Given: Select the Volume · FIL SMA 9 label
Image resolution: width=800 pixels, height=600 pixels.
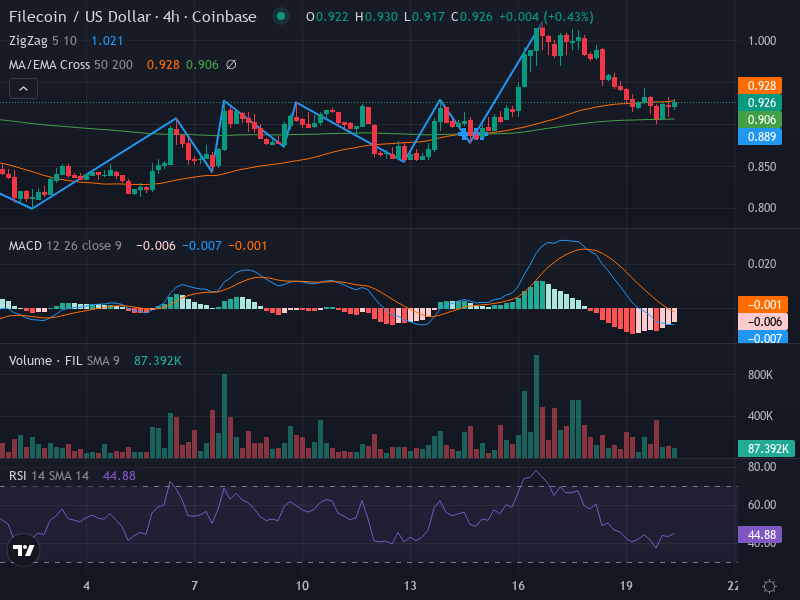Looking at the screenshot, I should pos(64,361).
